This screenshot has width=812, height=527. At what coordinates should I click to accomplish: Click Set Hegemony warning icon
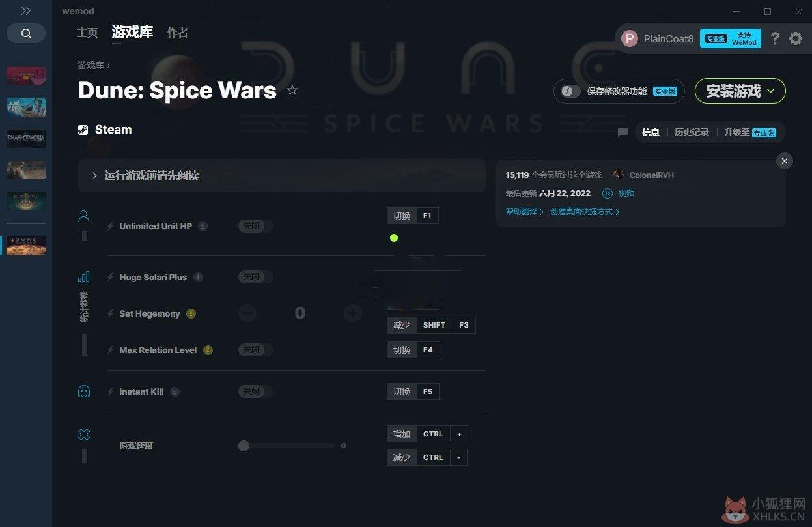191,313
